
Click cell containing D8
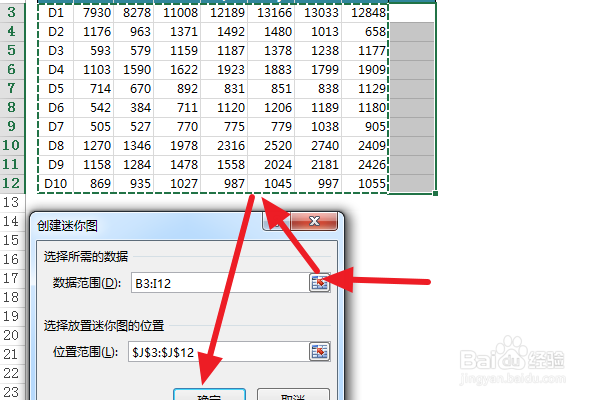click(x=56, y=145)
